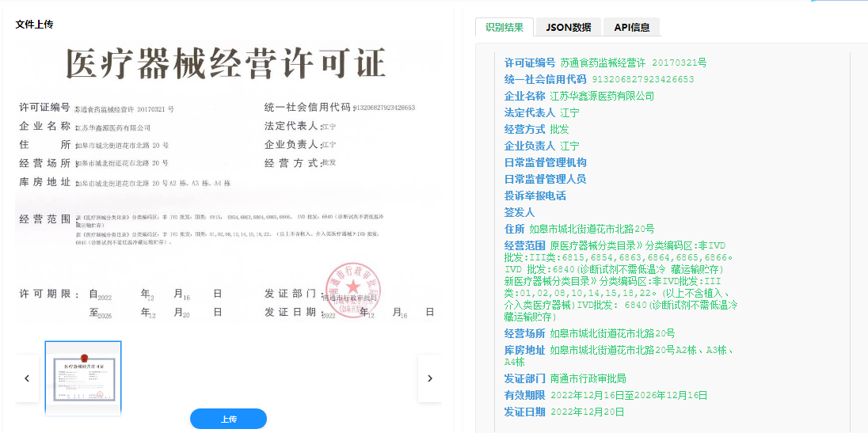This screenshot has height=433, width=868.
Task: Click the 有效期限 date range result
Action: point(628,395)
